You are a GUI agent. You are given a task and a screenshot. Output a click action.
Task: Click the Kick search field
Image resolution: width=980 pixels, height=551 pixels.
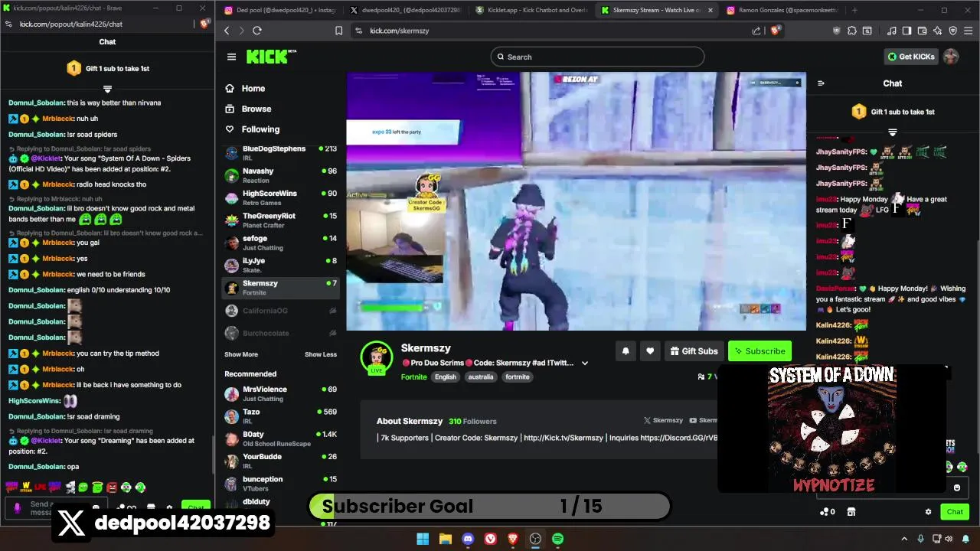(597, 57)
